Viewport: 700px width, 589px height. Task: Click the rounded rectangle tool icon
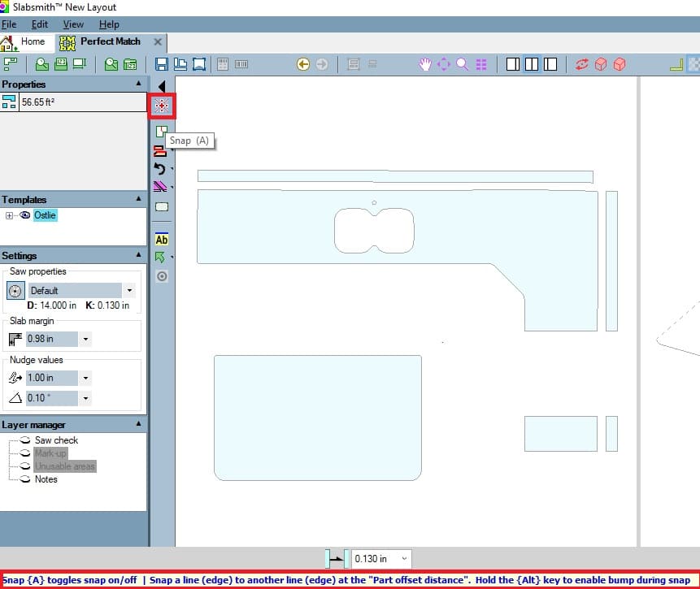click(x=161, y=207)
